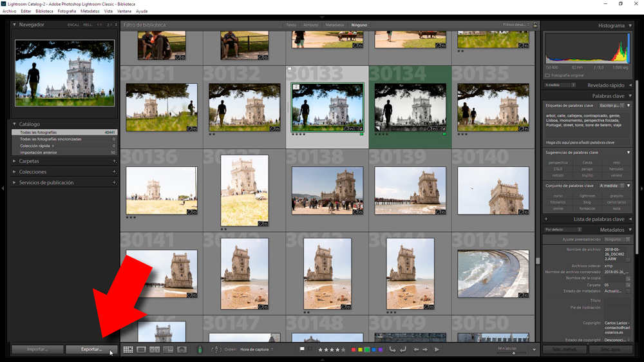
Task: Select the Painter spray can tool
Action: (x=200, y=350)
